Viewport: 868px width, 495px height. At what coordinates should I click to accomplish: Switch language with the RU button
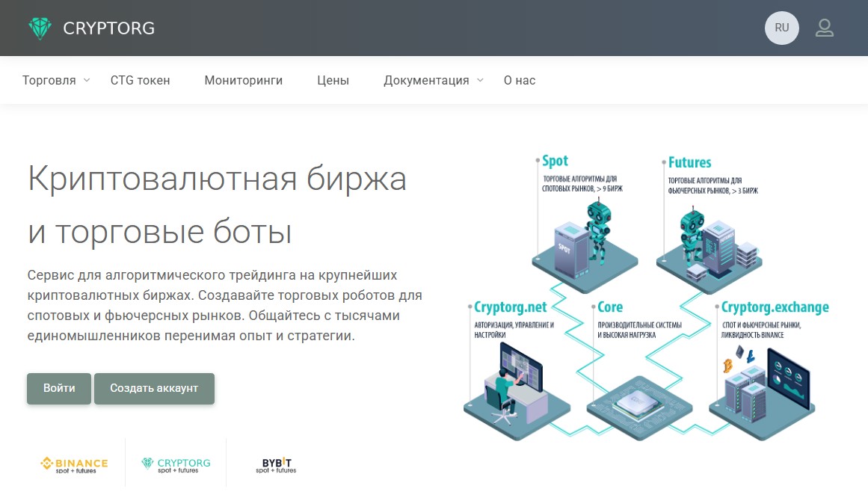coord(781,28)
